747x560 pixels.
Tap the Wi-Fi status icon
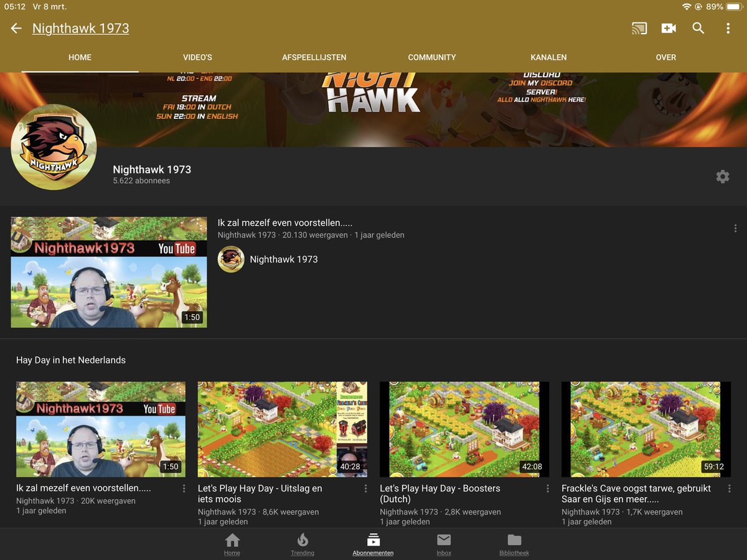point(687,7)
